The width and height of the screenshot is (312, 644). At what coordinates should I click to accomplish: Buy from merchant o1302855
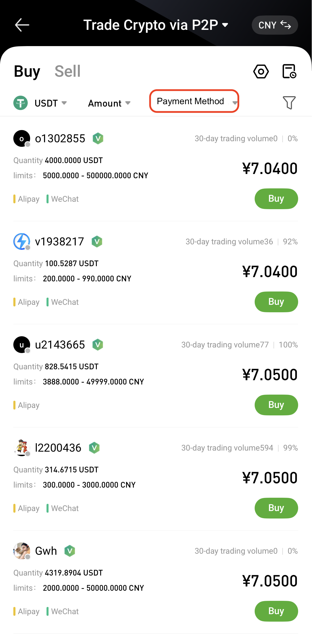(276, 199)
